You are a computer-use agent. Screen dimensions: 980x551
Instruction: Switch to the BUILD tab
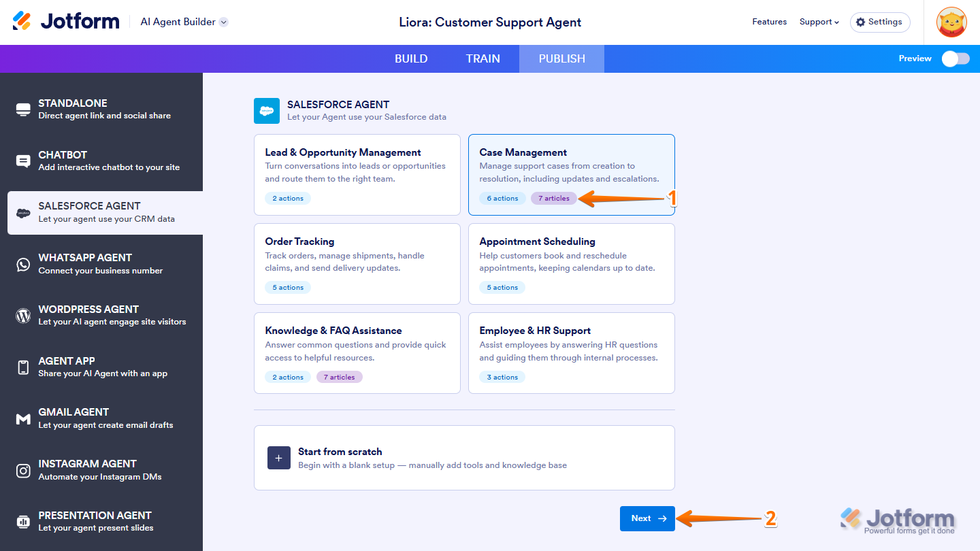[411, 59]
